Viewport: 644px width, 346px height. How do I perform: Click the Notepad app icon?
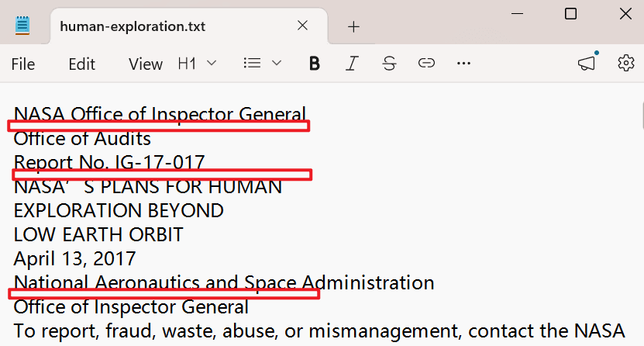coord(22,26)
